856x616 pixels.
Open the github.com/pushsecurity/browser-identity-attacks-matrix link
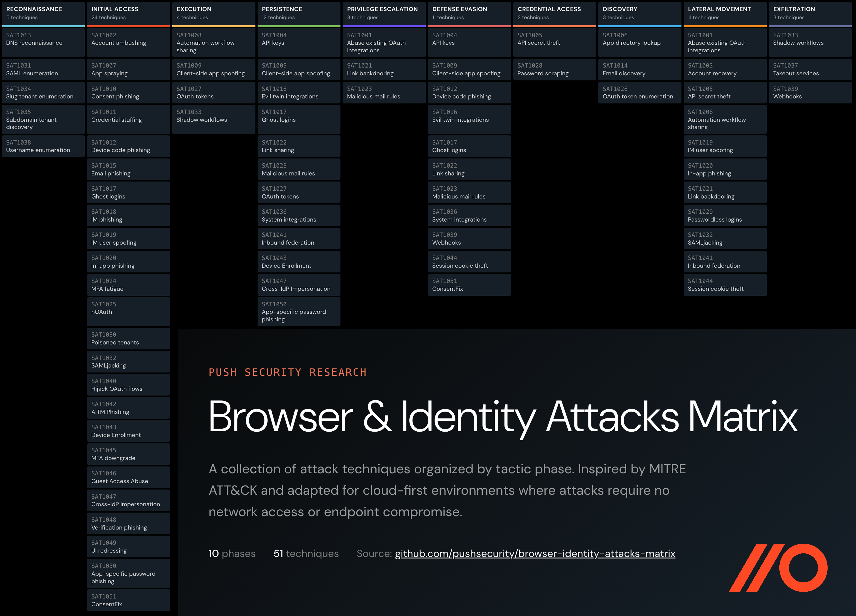[x=535, y=554]
